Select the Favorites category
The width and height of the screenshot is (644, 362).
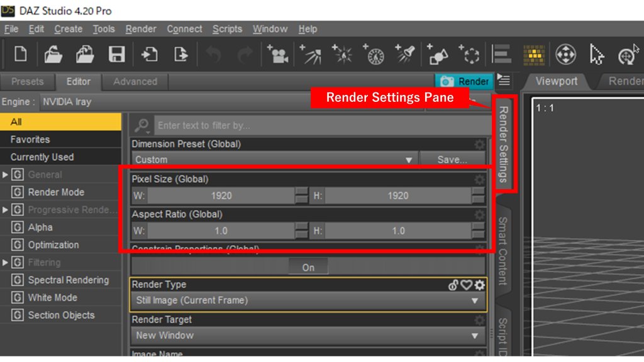pos(61,140)
